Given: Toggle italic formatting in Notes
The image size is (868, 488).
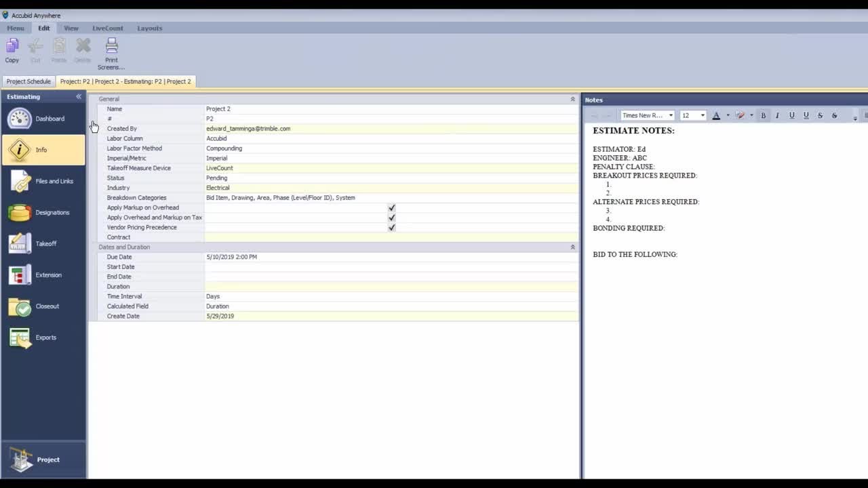Looking at the screenshot, I should 777,115.
